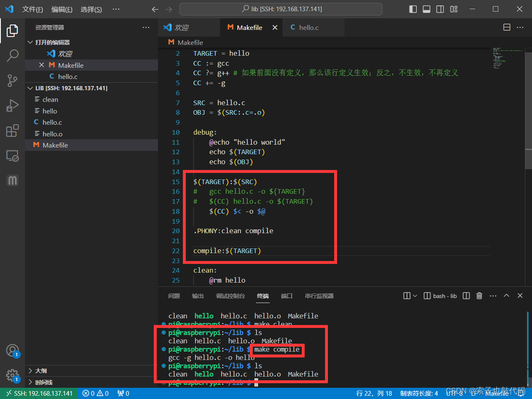Screen dimensions: 532x399
Task: Close the Makefile editor tab
Action: pyautogui.click(x=275, y=27)
